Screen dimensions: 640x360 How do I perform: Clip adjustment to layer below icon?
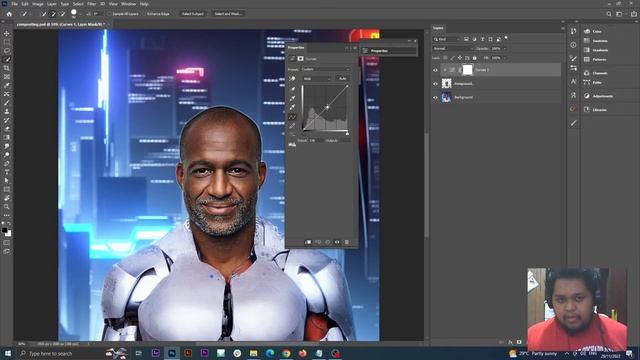coord(308,242)
